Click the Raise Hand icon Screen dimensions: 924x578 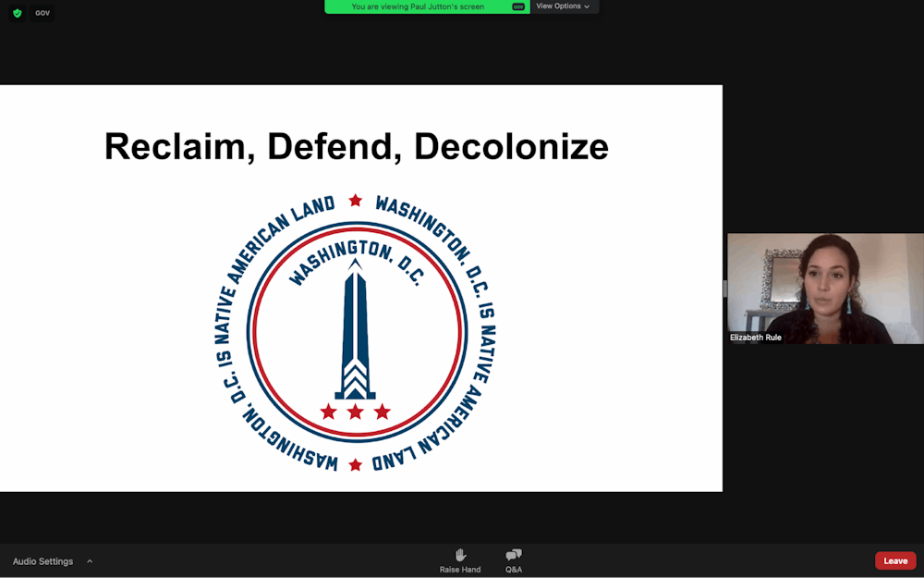[x=460, y=555]
